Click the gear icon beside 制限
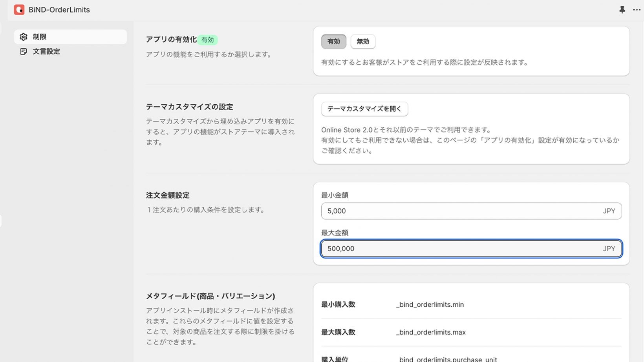644x362 pixels. click(24, 37)
